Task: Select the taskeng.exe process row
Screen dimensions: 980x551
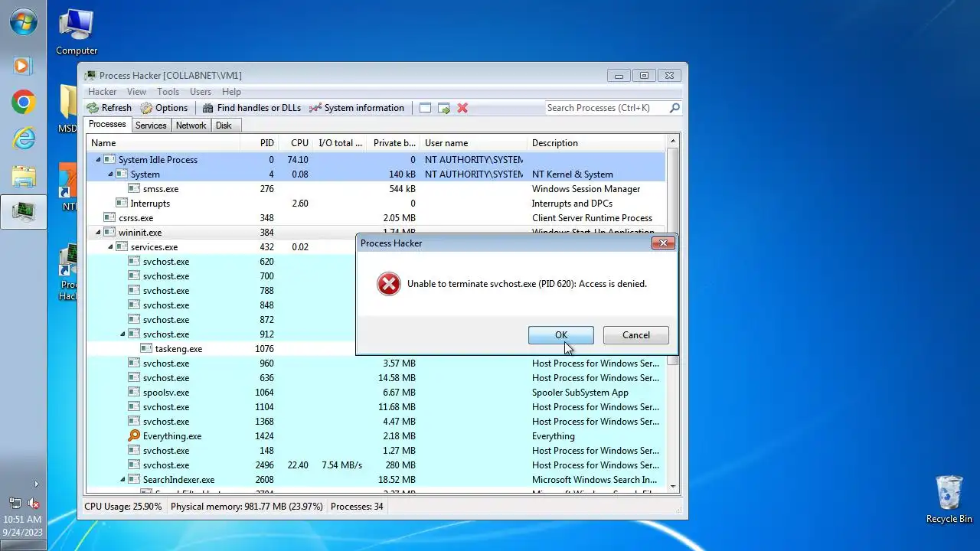Action: pyautogui.click(x=222, y=349)
